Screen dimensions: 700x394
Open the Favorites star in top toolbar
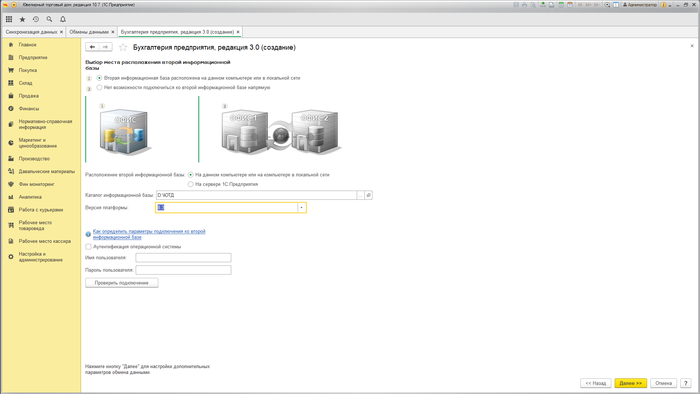22,19
